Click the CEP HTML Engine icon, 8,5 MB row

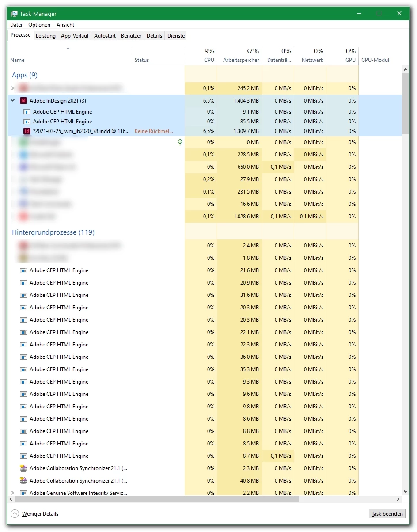pos(23,444)
